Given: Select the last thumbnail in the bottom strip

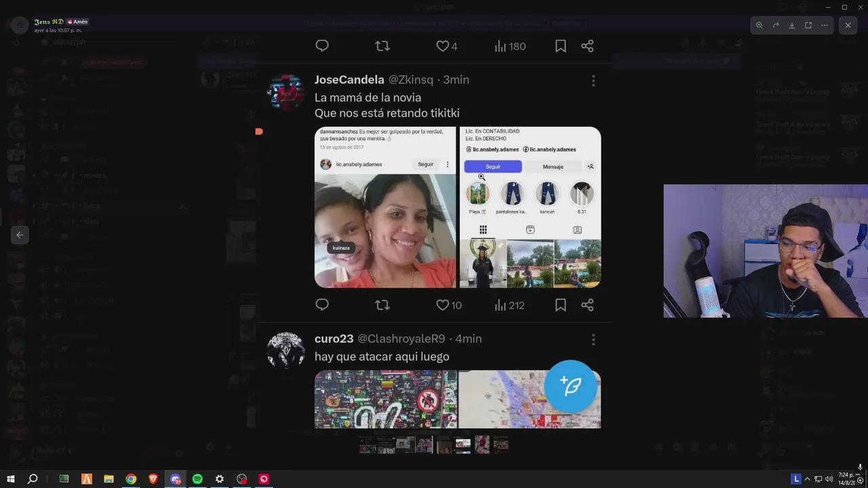Looking at the screenshot, I should [500, 445].
